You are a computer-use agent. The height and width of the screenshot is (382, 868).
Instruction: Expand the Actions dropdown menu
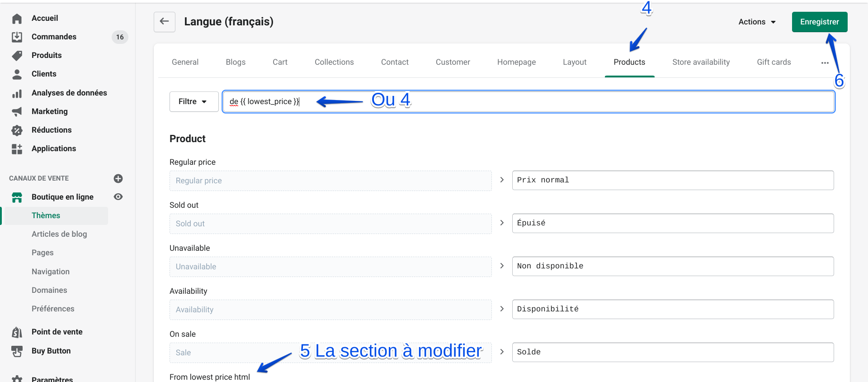click(757, 22)
